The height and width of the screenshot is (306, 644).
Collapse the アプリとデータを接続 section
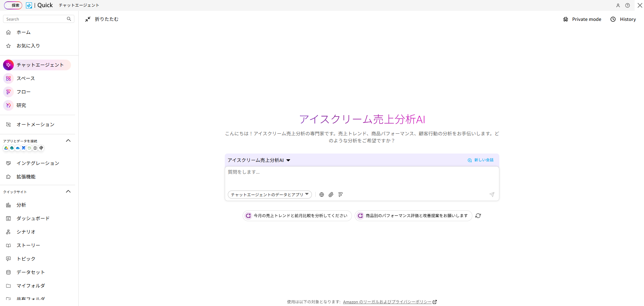[x=68, y=141]
